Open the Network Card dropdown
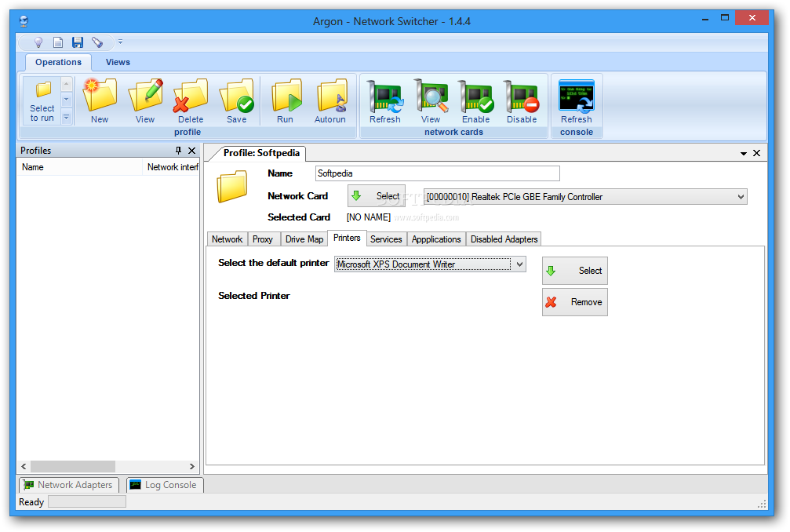 [741, 196]
